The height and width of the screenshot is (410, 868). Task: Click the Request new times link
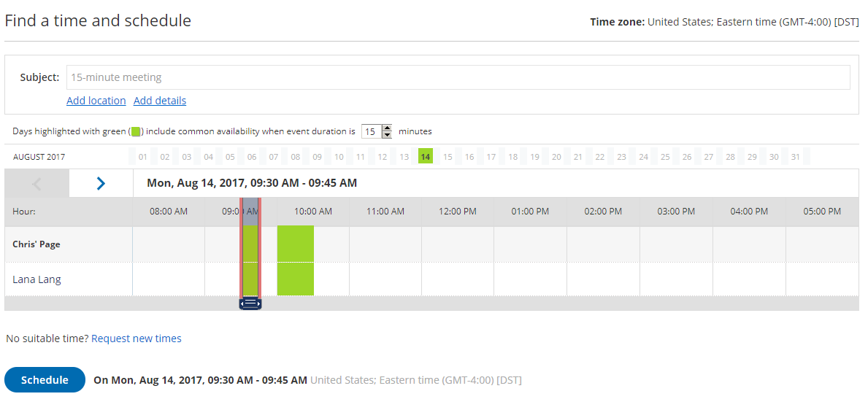coord(137,338)
